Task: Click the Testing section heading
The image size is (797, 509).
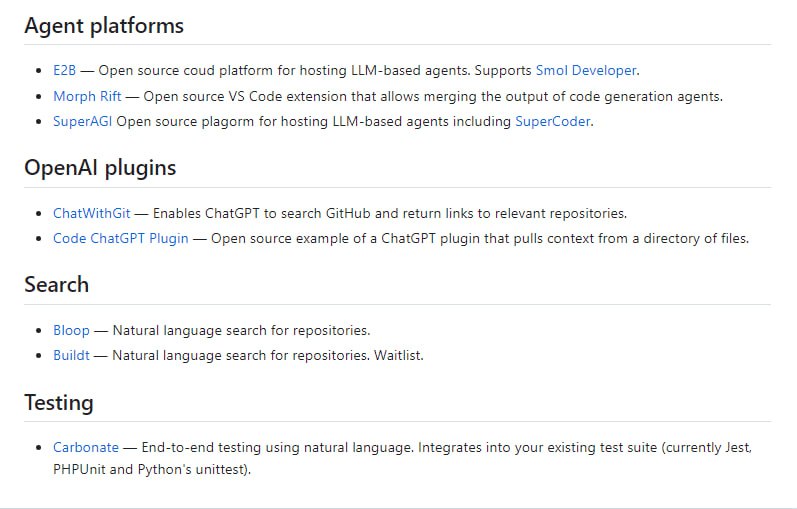Action: (x=59, y=403)
